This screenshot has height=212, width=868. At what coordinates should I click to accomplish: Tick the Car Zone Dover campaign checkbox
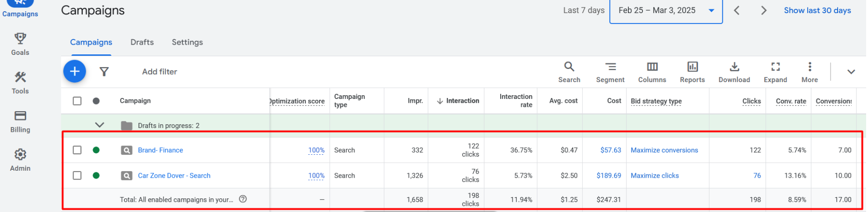tap(77, 175)
